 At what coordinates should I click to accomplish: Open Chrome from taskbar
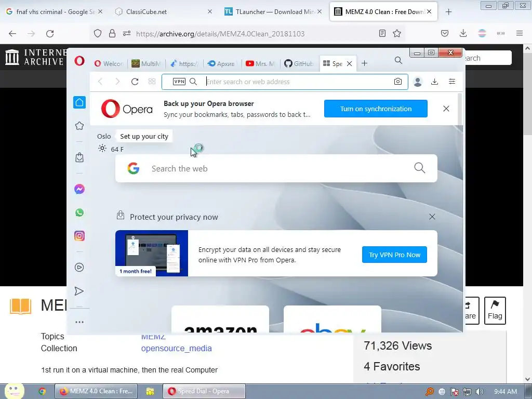coord(42,391)
